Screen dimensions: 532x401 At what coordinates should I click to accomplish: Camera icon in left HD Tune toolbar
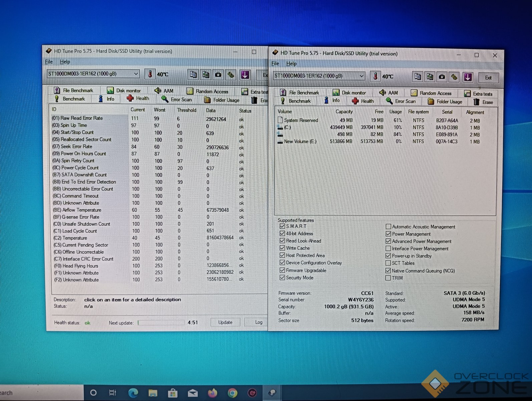coord(218,75)
